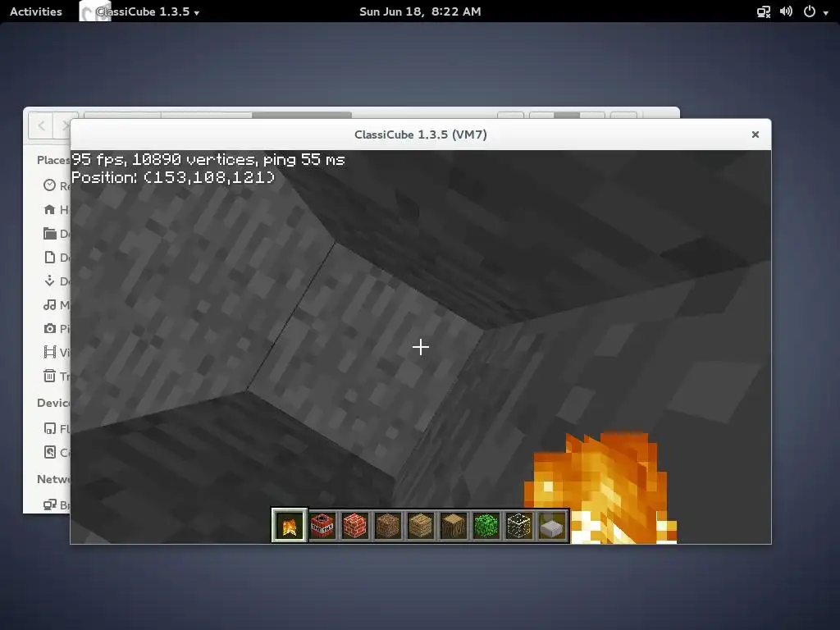Click the Position coordinates readout
The height and width of the screenshot is (630, 840).
[173, 177]
